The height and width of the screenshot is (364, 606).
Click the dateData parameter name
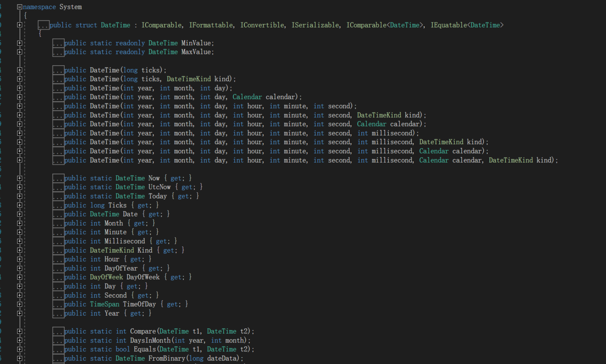(221, 358)
